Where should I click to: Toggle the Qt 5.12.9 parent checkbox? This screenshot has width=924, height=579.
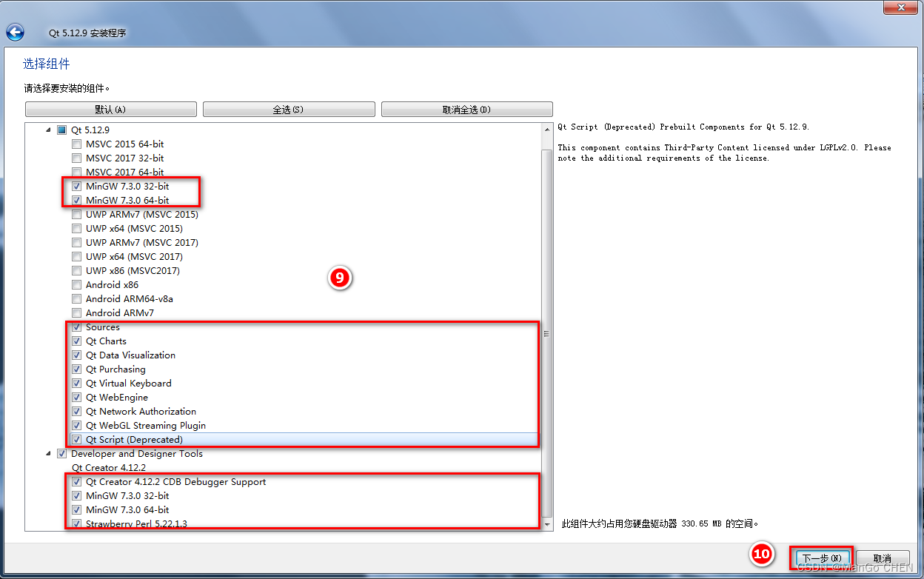(x=62, y=130)
